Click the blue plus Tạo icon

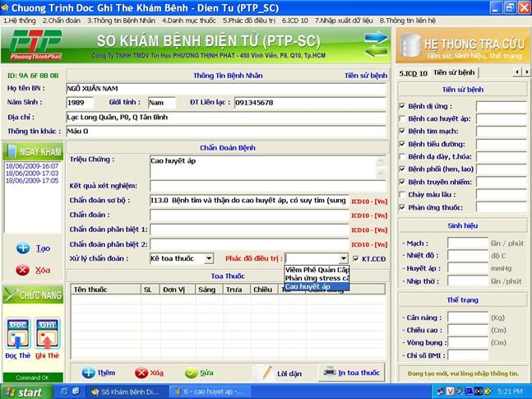click(23, 248)
